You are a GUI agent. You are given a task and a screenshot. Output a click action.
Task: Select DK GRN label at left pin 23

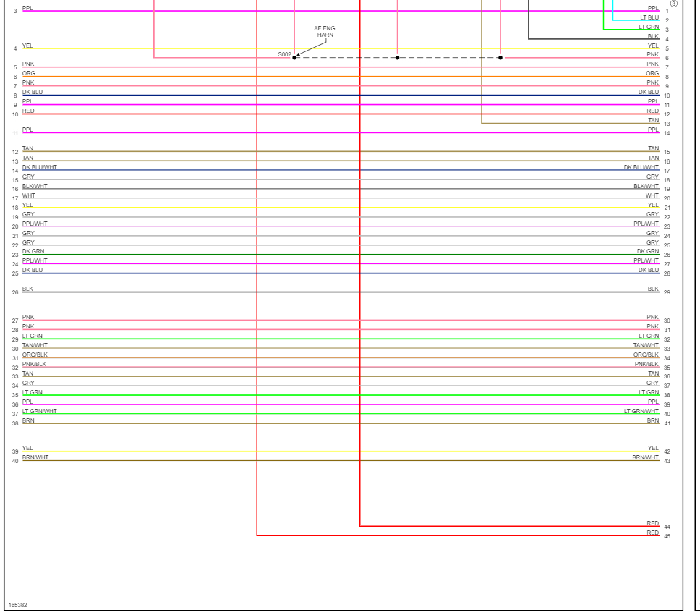click(33, 251)
